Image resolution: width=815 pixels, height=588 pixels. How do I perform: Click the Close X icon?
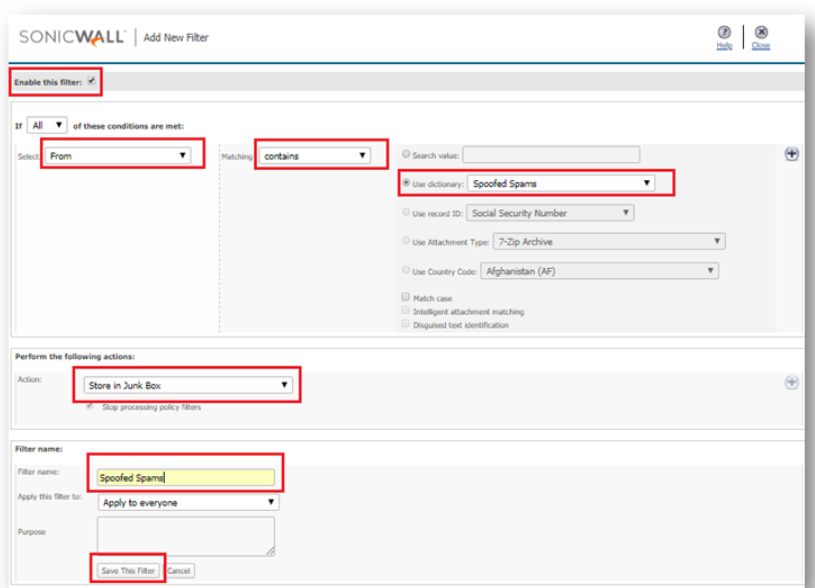[x=761, y=33]
